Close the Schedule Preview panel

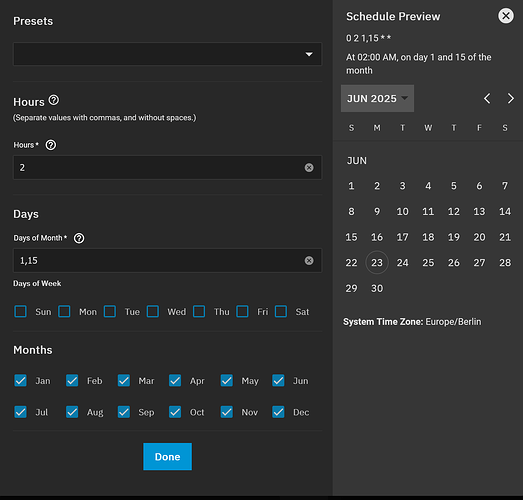tap(506, 16)
